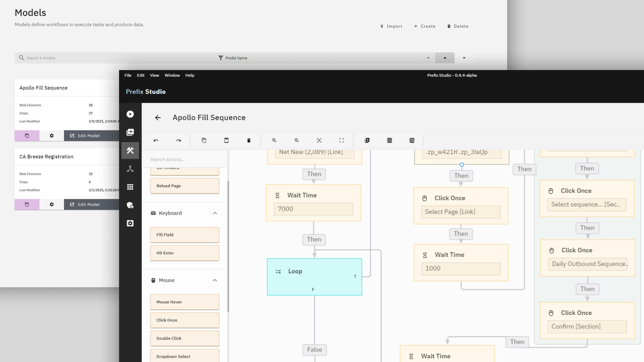Open the library add icon in sidebar
The width and height of the screenshot is (644, 362).
coord(130,132)
